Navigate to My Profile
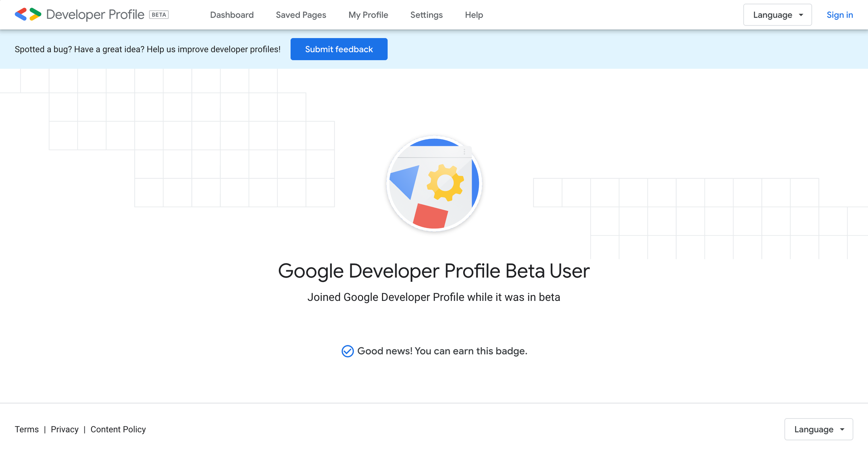 coord(368,15)
